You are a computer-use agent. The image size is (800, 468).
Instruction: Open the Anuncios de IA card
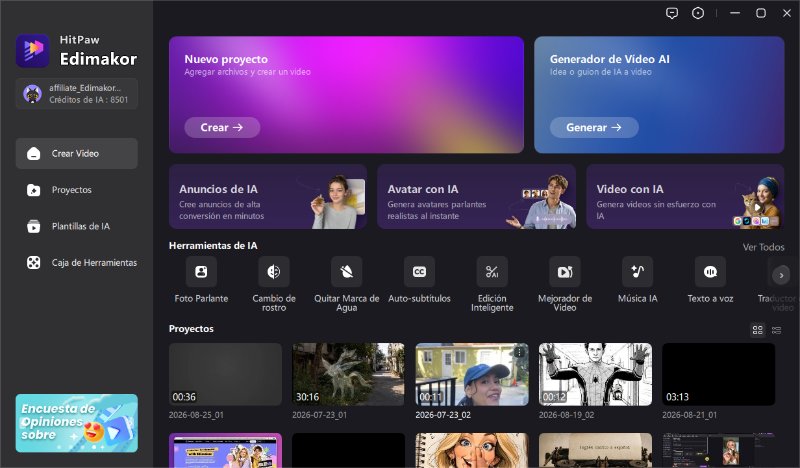coord(268,196)
